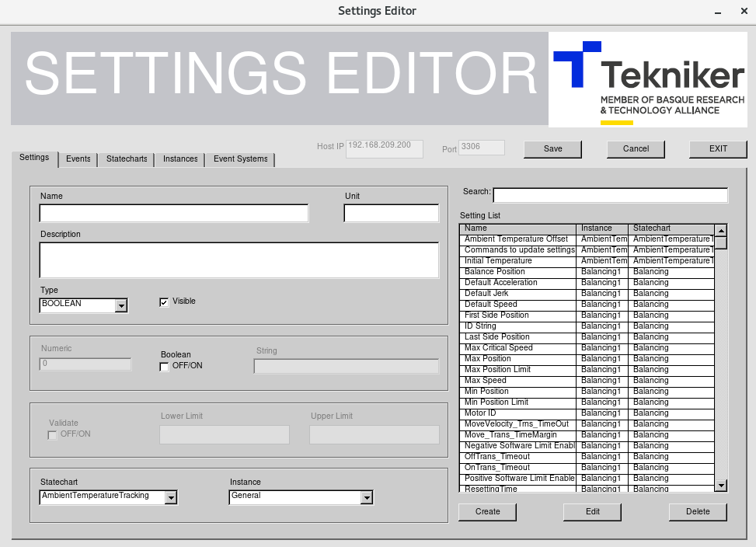Viewport: 756px width, 547px height.
Task: Toggle the Validate OFF/ON checkbox
Action: click(x=52, y=435)
